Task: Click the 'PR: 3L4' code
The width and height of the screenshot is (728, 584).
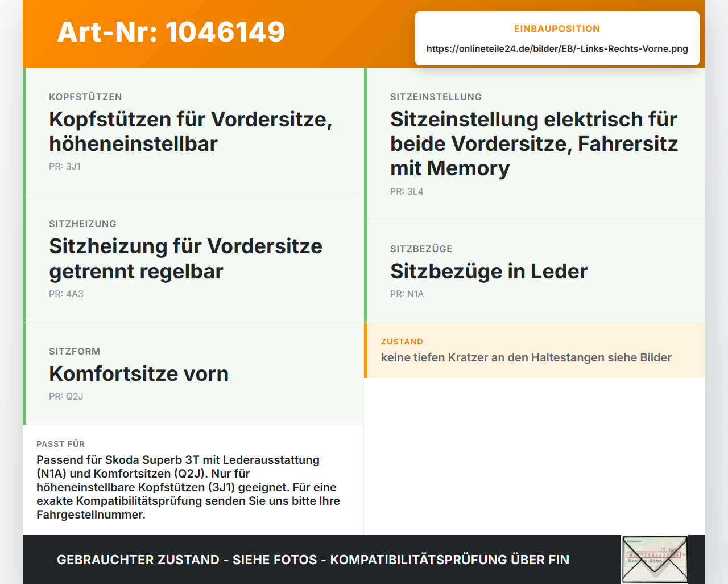Action: coord(407,191)
